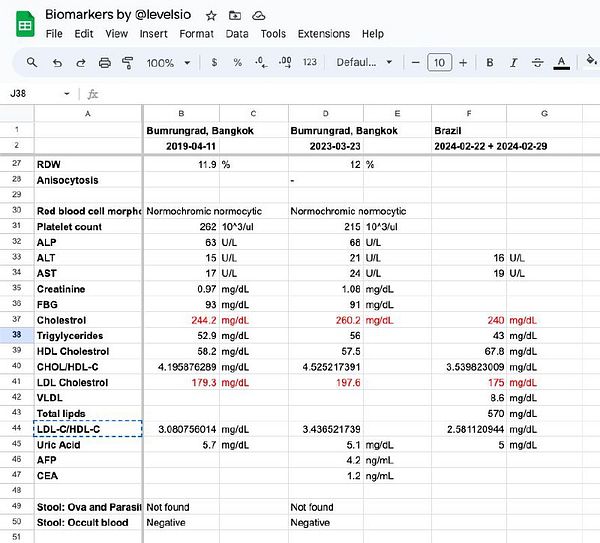Image resolution: width=600 pixels, height=543 pixels.
Task: Click the 260.2 cholesterol value
Action: [x=326, y=320]
